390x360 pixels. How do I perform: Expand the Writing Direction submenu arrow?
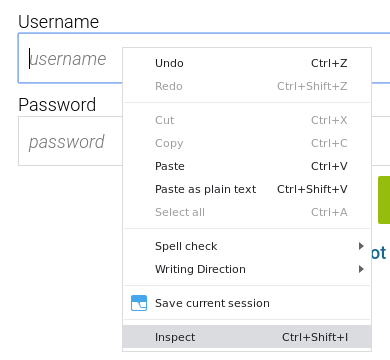(361, 269)
